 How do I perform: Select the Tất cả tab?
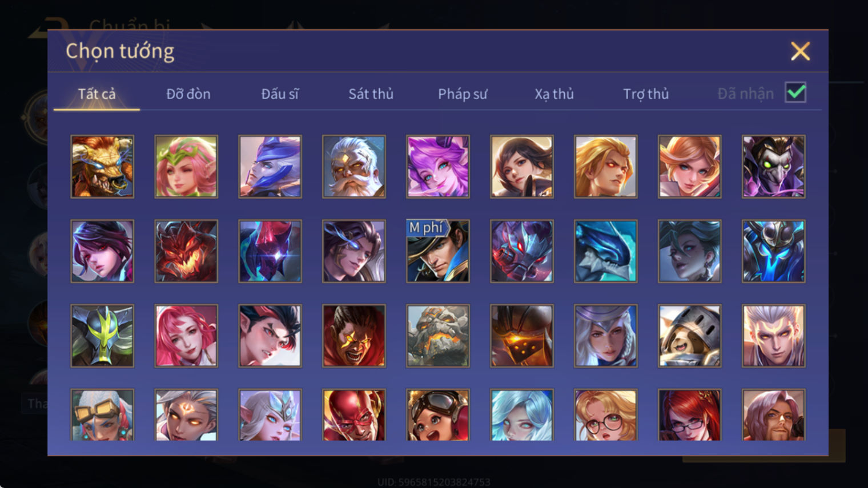[x=97, y=94]
